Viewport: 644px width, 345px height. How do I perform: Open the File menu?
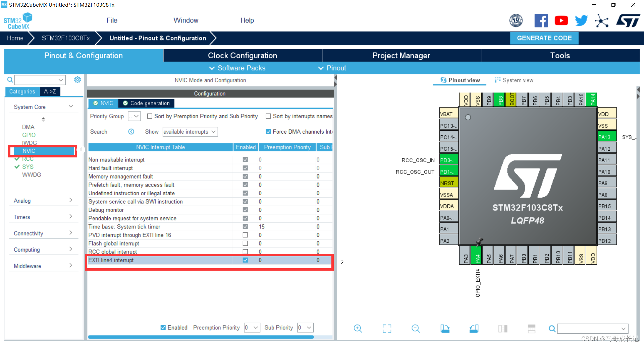click(x=112, y=20)
